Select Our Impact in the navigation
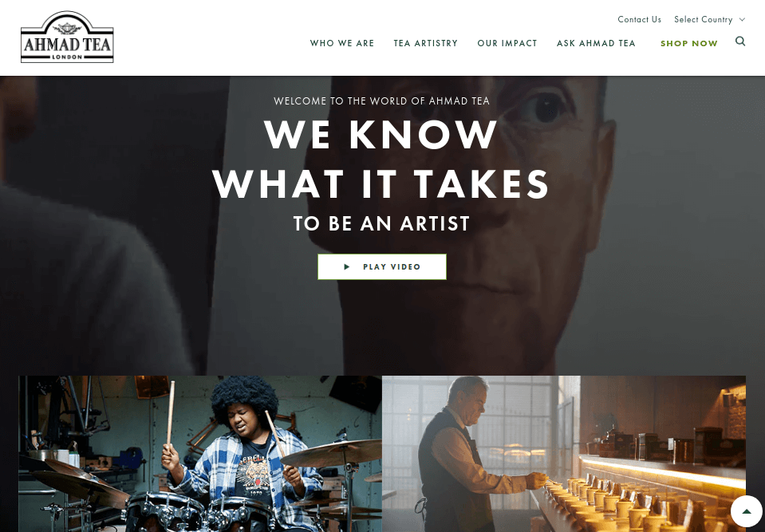The height and width of the screenshot is (532, 765). click(x=507, y=43)
